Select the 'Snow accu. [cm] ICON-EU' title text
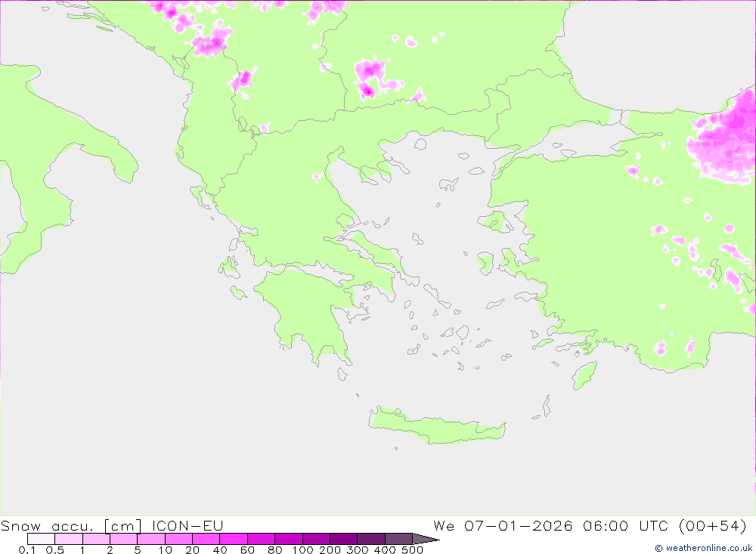This screenshot has height=554, width=756. (112, 525)
